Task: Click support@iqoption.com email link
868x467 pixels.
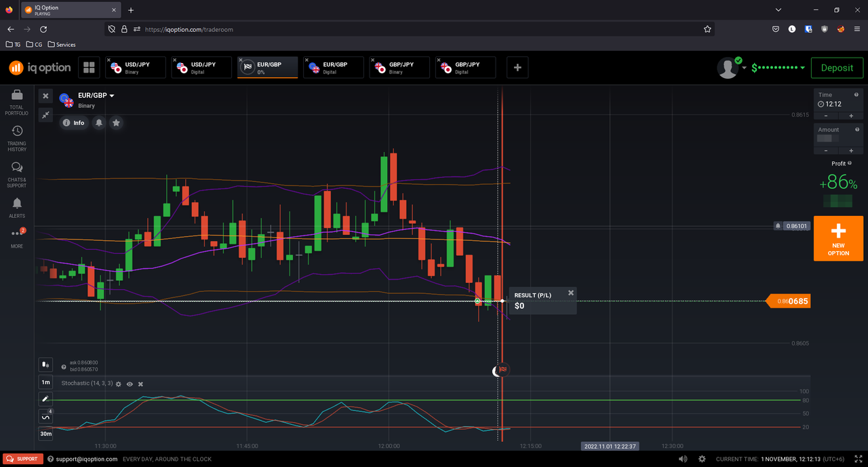Action: click(86, 459)
